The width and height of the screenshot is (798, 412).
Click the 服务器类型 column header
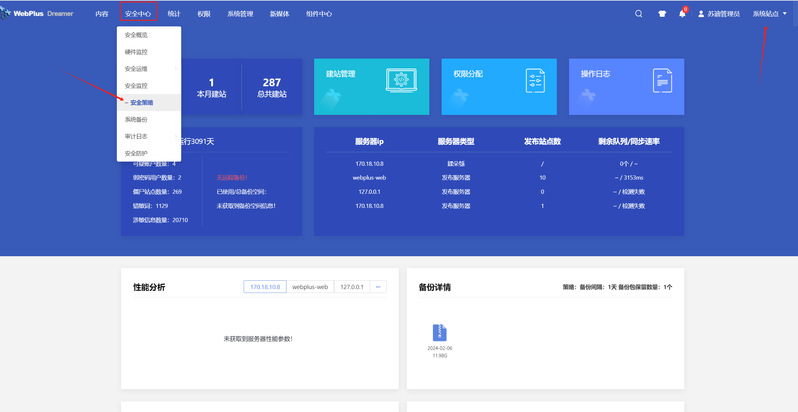point(456,141)
